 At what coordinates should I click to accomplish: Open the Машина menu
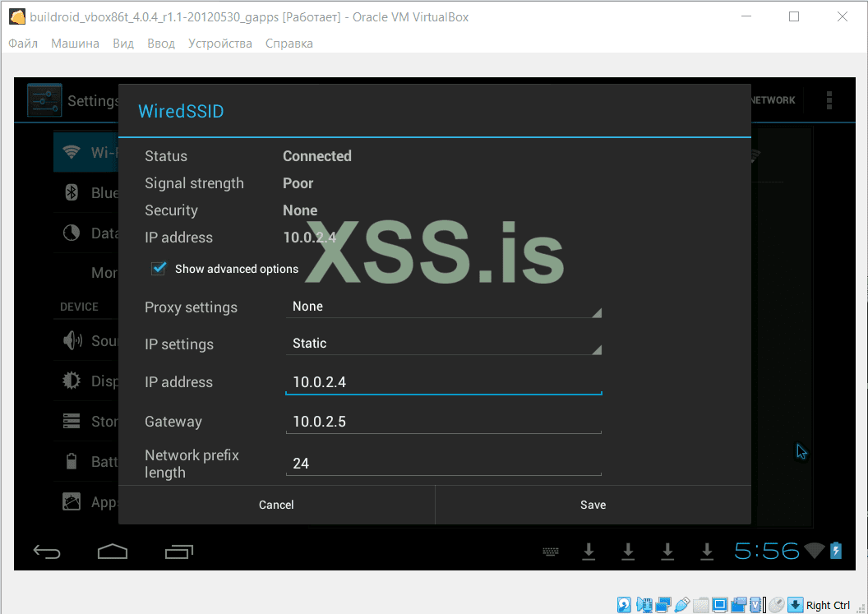pyautogui.click(x=75, y=44)
